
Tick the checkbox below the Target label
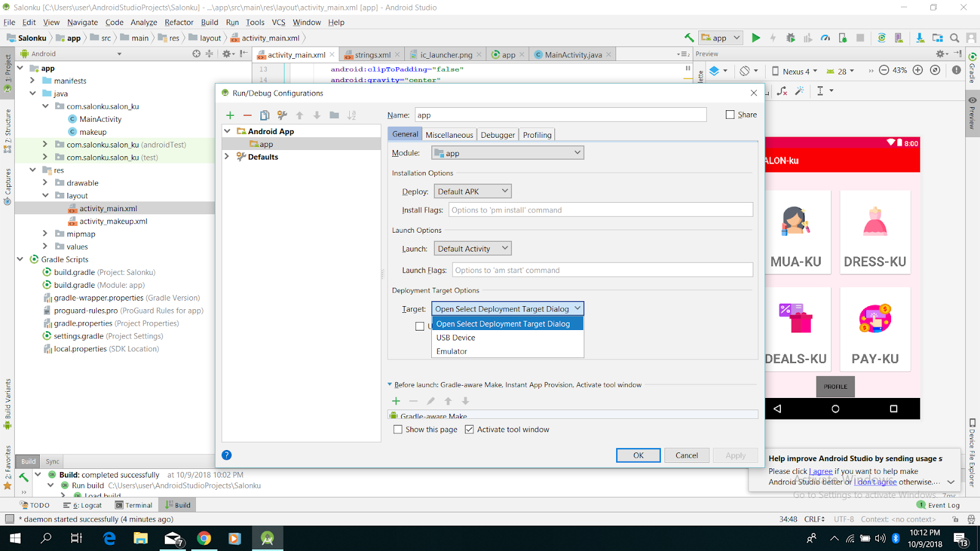point(420,326)
